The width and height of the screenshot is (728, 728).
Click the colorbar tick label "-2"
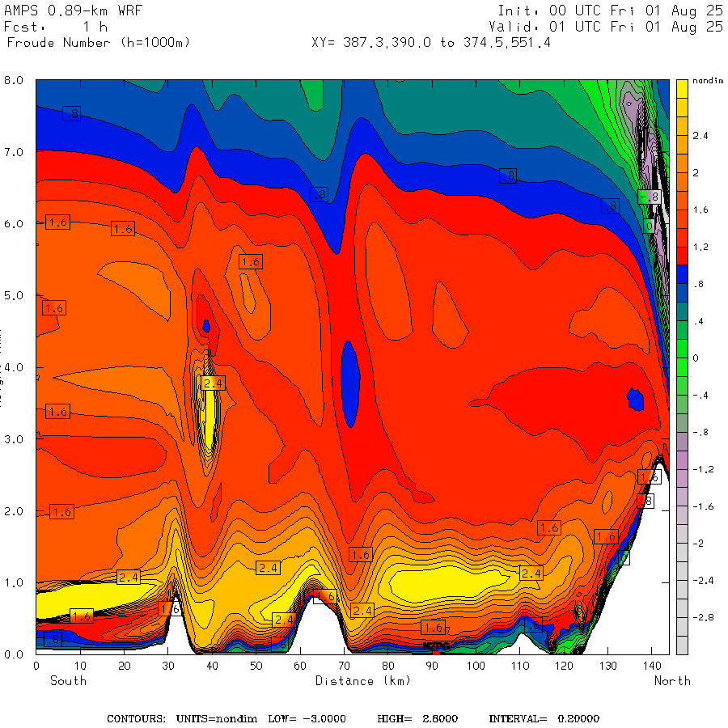pos(698,544)
